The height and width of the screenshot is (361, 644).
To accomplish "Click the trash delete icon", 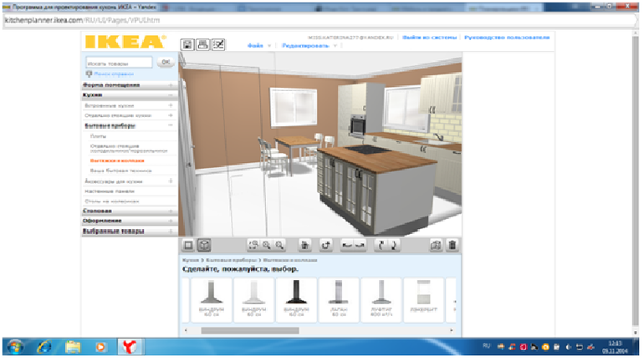I will [x=452, y=245].
